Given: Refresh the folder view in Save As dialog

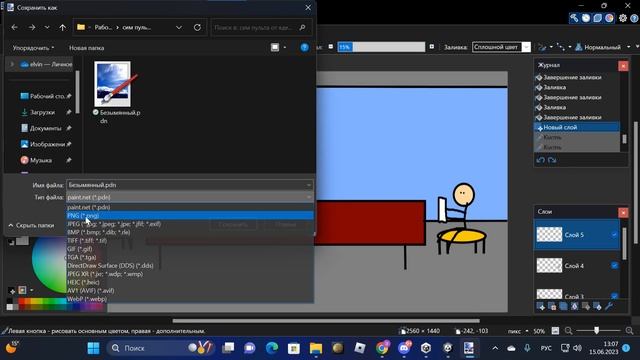Looking at the screenshot, I should 197,27.
